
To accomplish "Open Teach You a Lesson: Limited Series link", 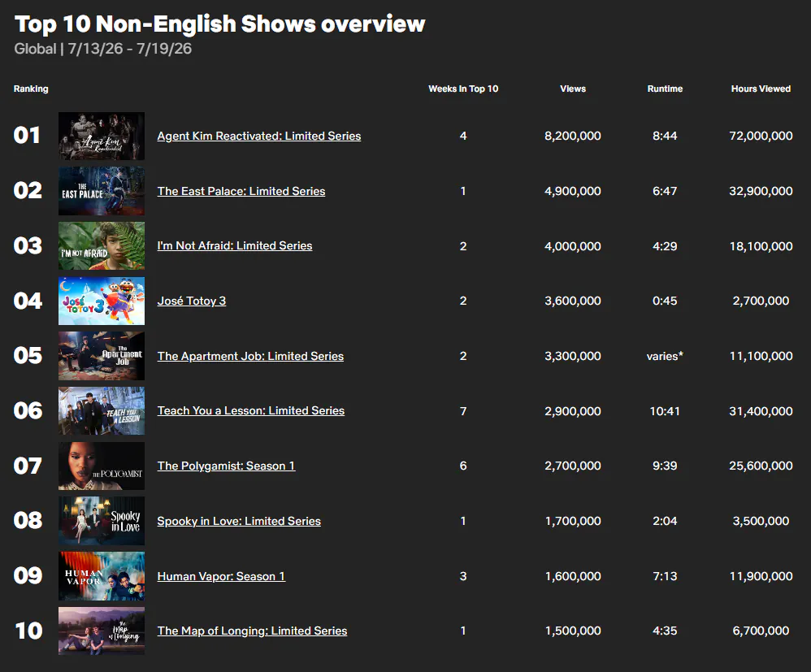I will (x=251, y=410).
